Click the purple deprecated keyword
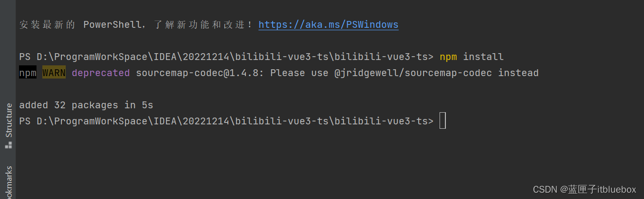 101,73
